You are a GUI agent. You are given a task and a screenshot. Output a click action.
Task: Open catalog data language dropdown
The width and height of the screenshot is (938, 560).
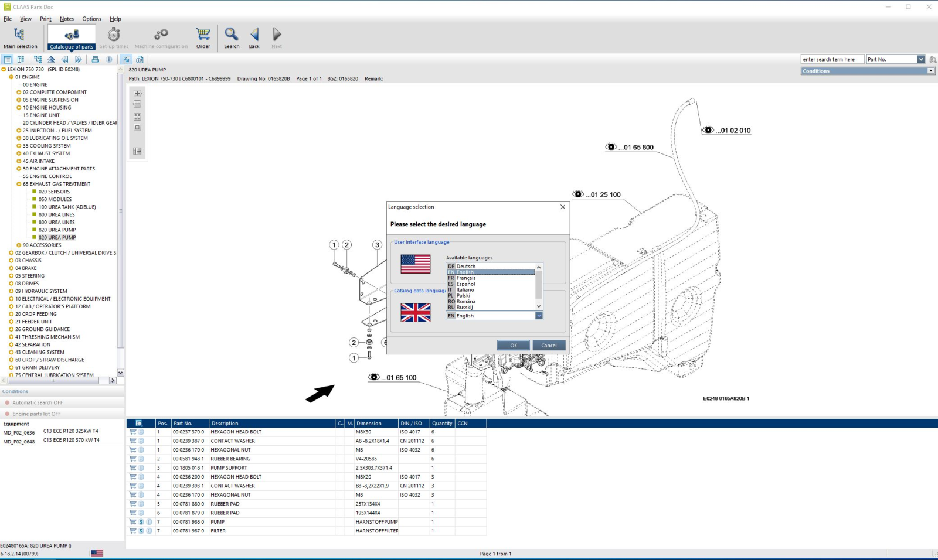click(539, 316)
